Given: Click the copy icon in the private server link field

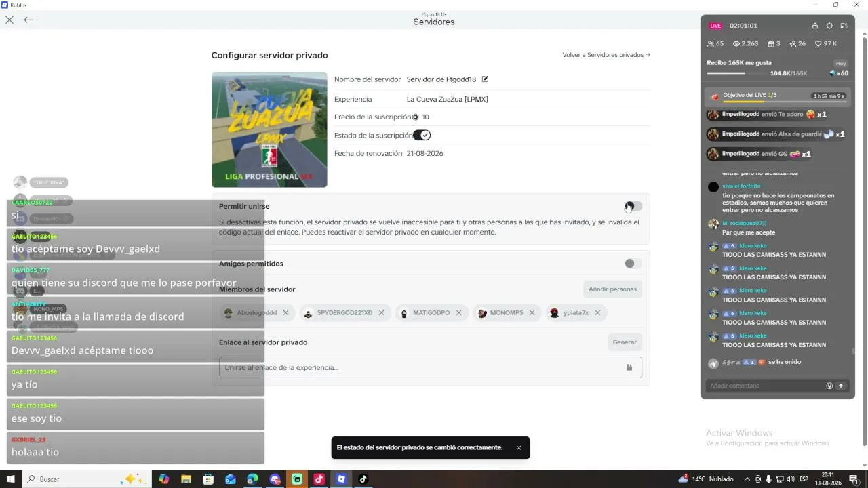Looking at the screenshot, I should (x=629, y=367).
